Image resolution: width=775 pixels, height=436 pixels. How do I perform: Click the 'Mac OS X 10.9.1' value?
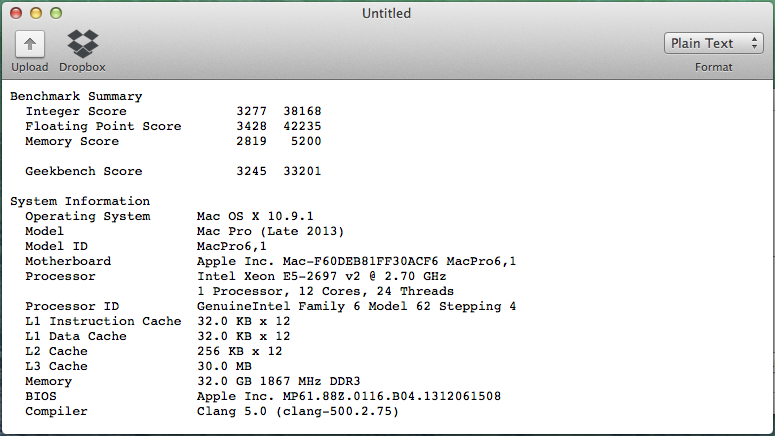[255, 216]
